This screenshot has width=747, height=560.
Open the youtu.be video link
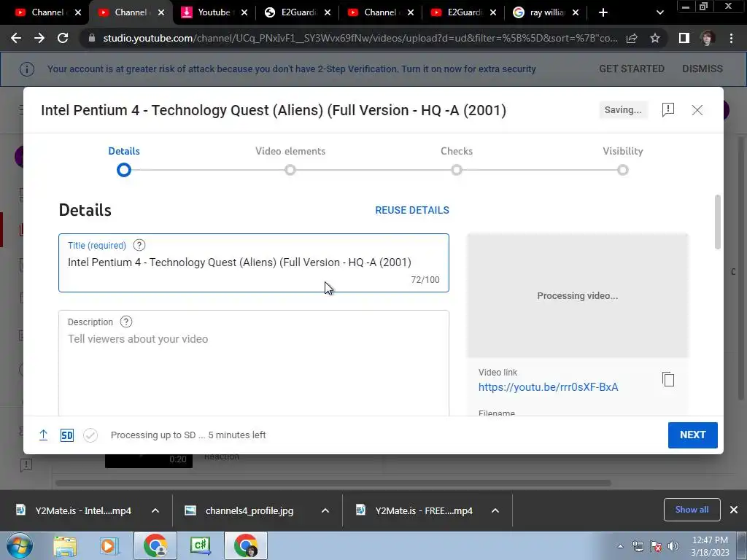549,387
